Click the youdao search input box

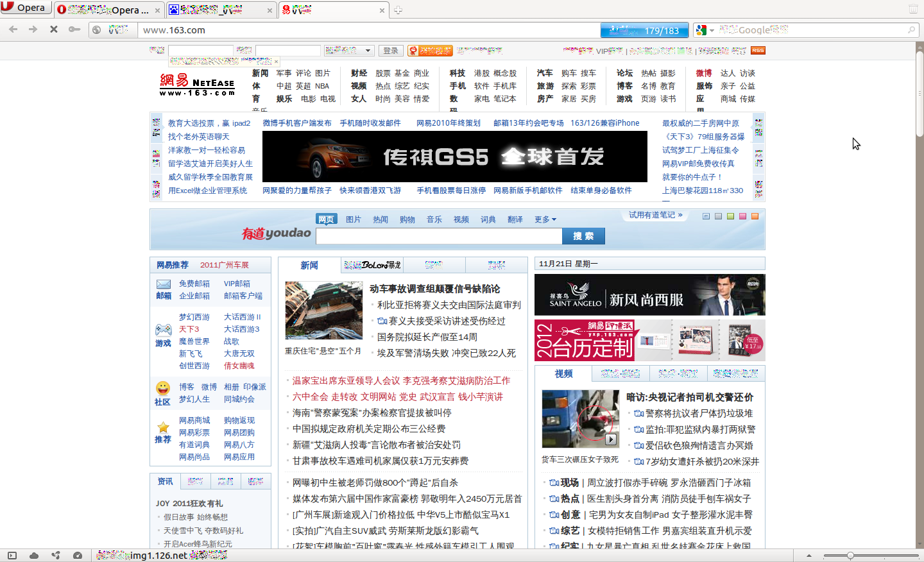click(x=439, y=236)
